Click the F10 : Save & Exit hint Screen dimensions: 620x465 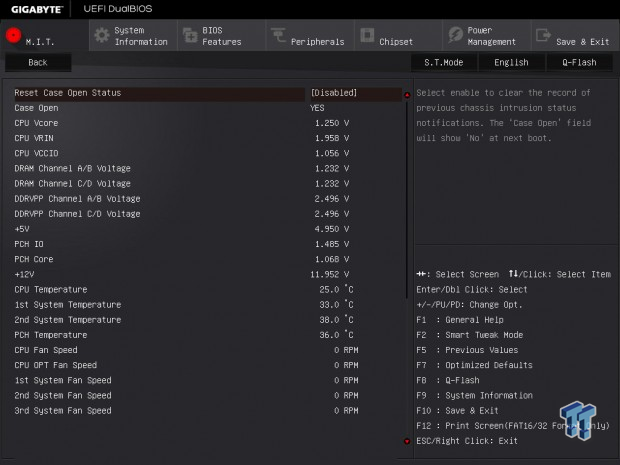[457, 410]
